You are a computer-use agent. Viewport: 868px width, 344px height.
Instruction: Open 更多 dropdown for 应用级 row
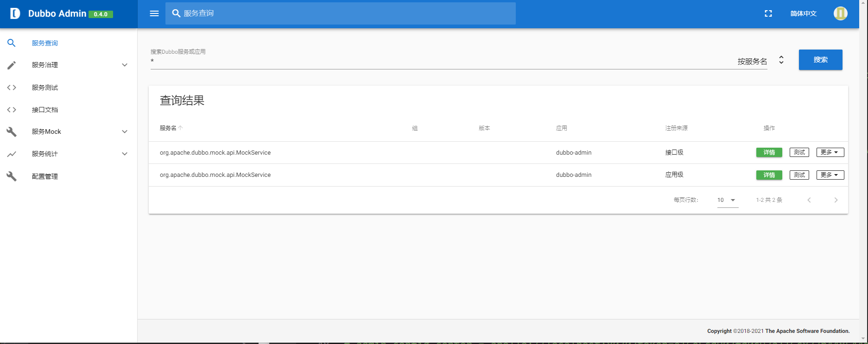point(830,175)
